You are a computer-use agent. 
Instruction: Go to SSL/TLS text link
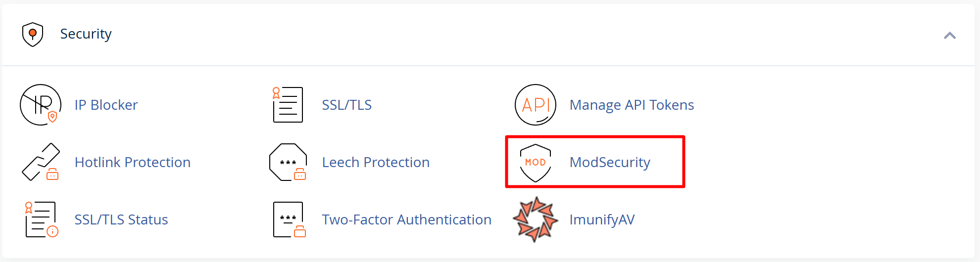(x=346, y=105)
